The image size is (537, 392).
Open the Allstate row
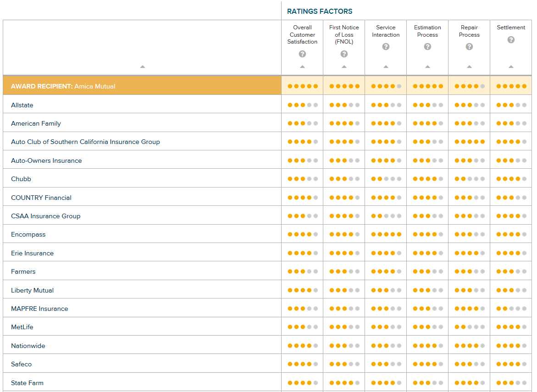coord(142,104)
